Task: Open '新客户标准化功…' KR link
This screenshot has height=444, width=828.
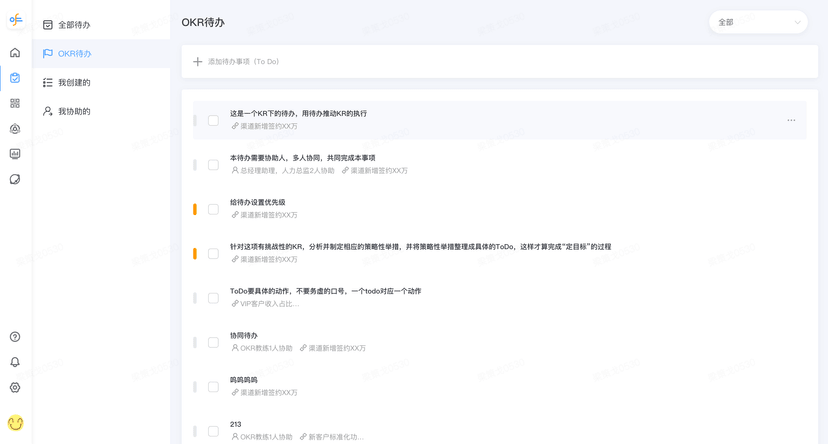Action: click(x=336, y=437)
